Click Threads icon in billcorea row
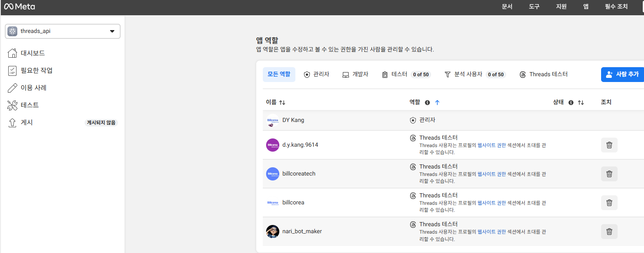 point(413,196)
